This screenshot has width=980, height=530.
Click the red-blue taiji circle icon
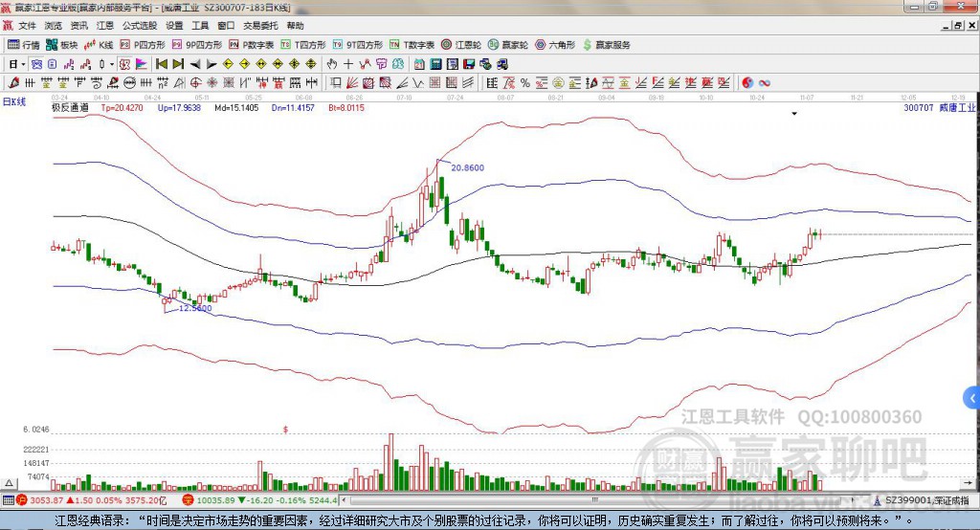pos(747,83)
